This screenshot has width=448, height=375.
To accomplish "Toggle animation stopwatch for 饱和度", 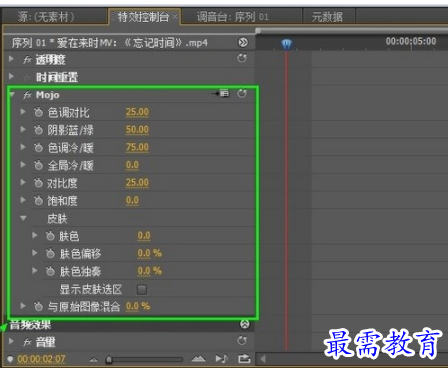I will tap(38, 200).
